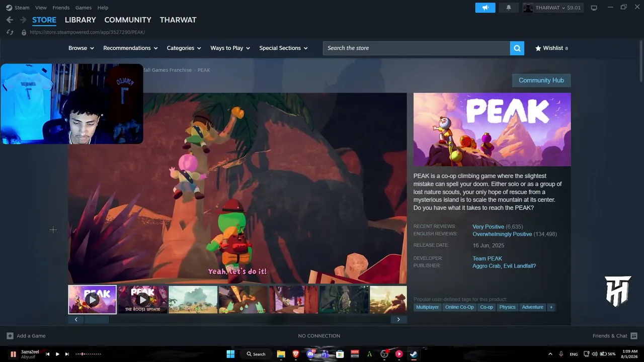Open Discord from the taskbar
This screenshot has width=644, height=362.
310,354
